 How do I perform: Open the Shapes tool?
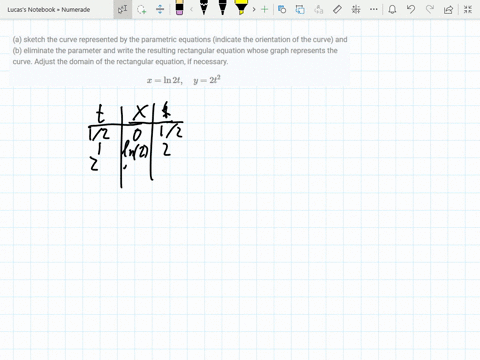click(x=282, y=9)
